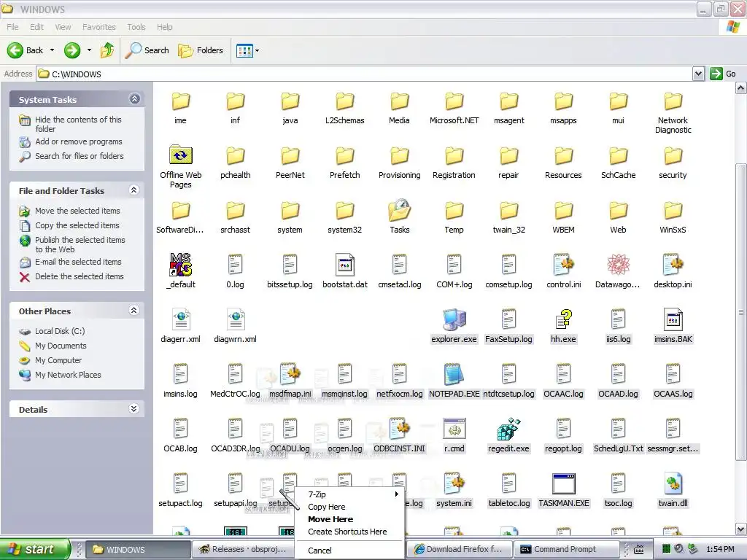Select control.ini settings file icon
Screen dimensions: 747x560
tap(564, 264)
